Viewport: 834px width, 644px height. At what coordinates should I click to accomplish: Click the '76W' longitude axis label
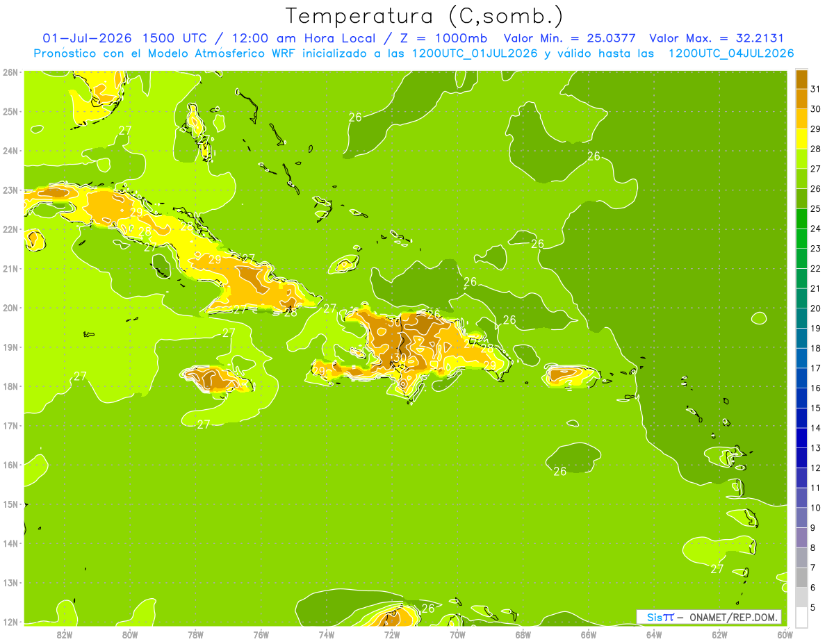[261, 634]
